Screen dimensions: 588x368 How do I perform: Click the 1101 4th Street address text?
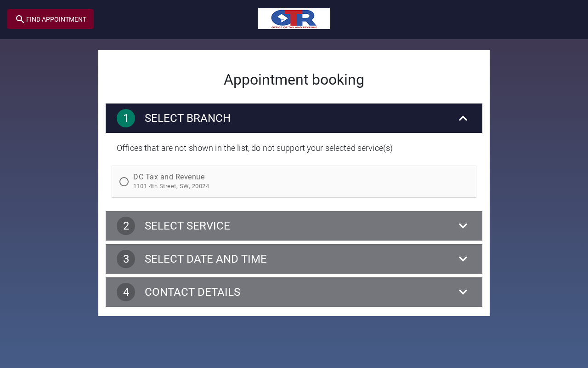171,186
